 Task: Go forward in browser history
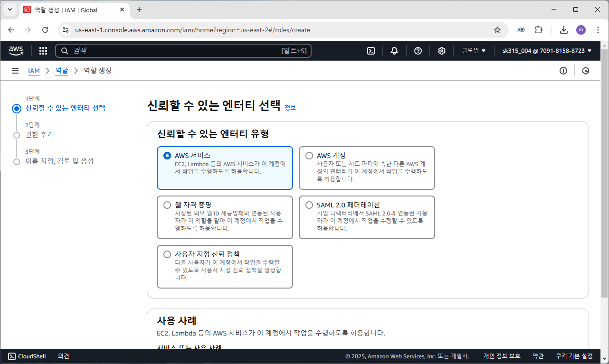click(x=28, y=30)
